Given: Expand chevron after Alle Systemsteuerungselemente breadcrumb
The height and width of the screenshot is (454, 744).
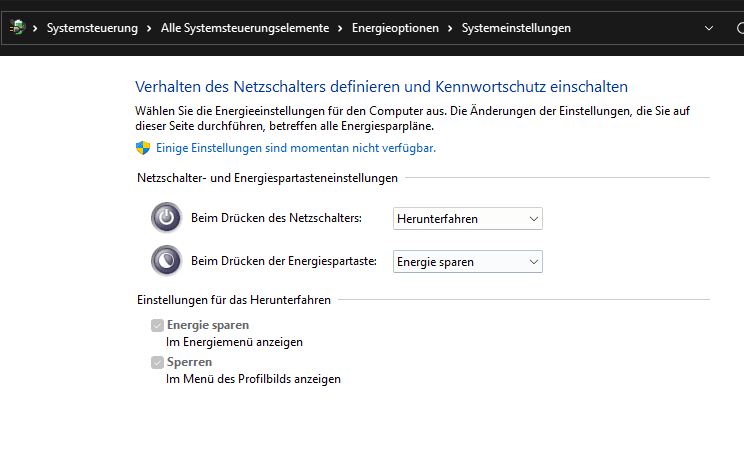Looking at the screenshot, I should coord(340,28).
